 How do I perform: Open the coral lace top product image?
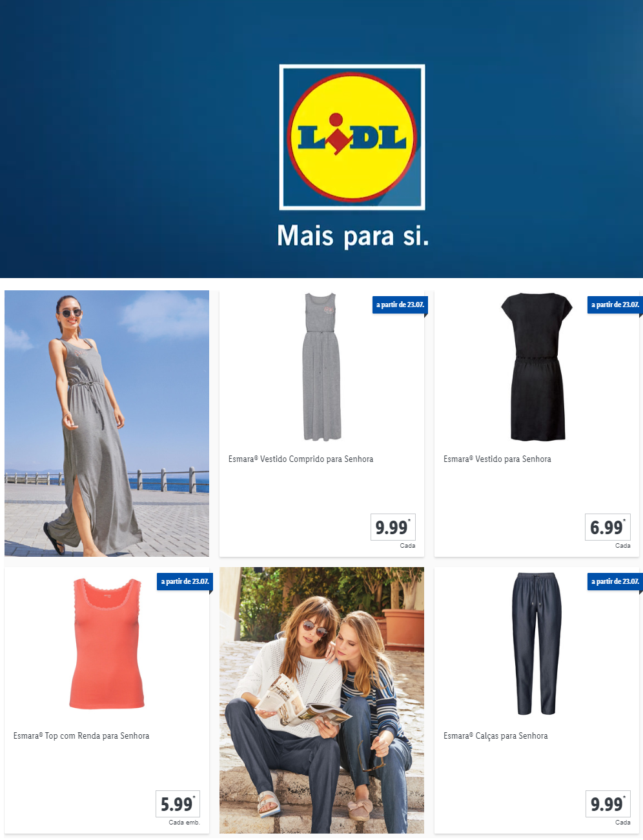pyautogui.click(x=107, y=644)
